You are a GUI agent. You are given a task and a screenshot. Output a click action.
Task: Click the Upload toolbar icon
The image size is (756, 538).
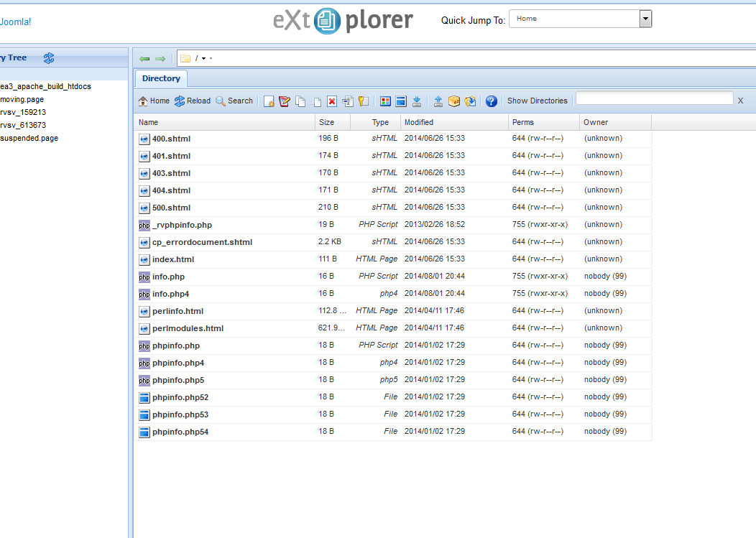pyautogui.click(x=438, y=101)
